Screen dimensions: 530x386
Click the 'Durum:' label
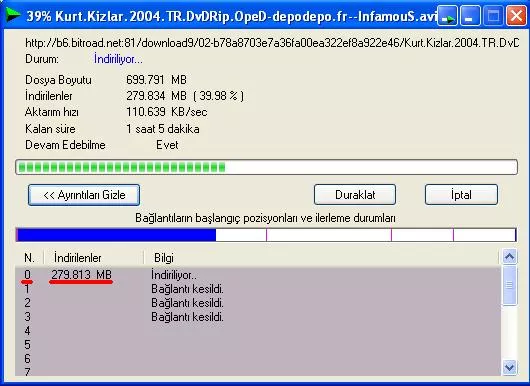pyautogui.click(x=42, y=59)
